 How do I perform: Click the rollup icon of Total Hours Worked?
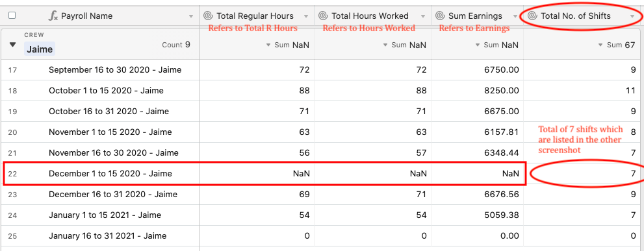pos(323,16)
